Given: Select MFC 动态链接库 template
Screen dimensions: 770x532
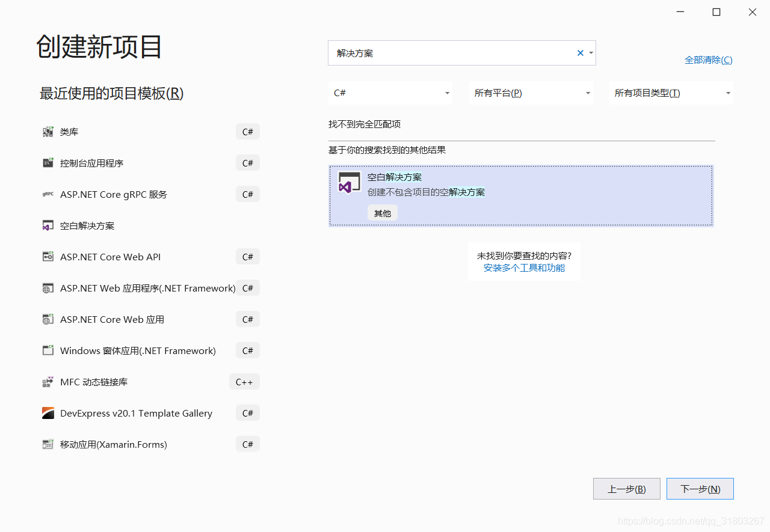Looking at the screenshot, I should (150, 382).
